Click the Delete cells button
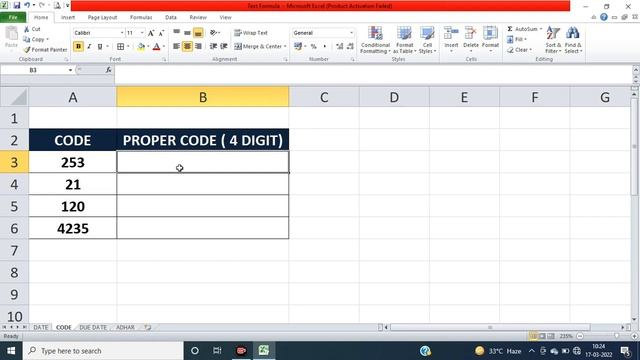640x360 pixels. click(x=471, y=40)
